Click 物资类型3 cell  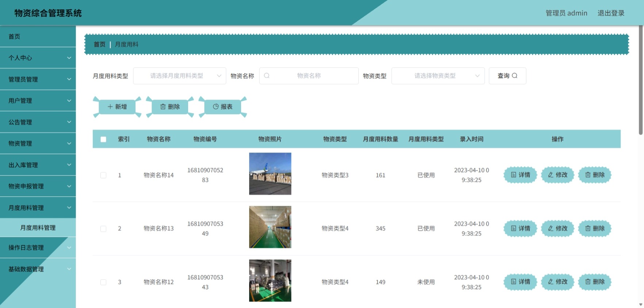pos(335,175)
